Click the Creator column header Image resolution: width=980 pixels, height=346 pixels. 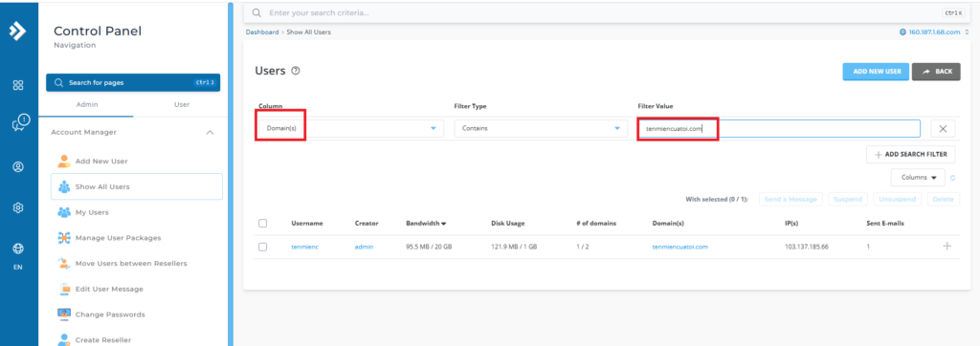pyautogui.click(x=367, y=223)
